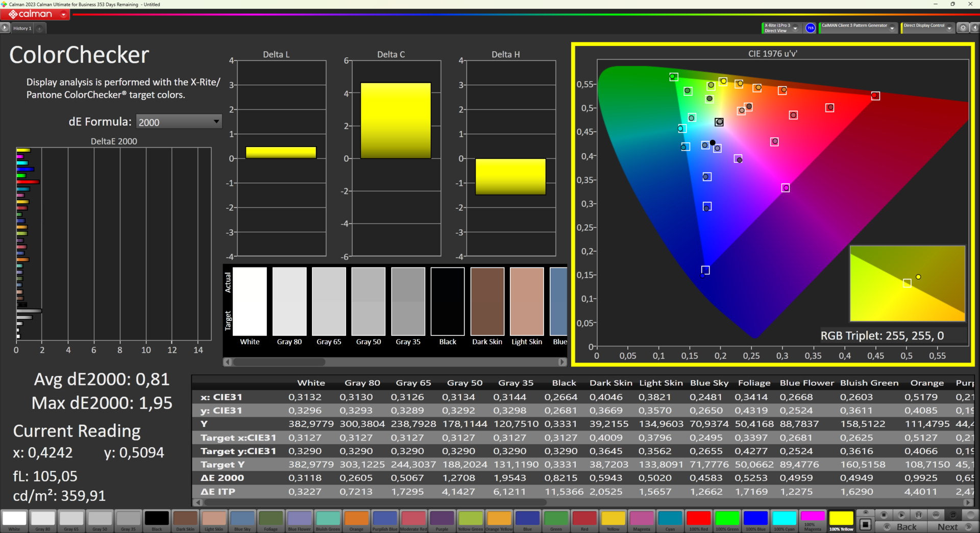Toggle the continuous read infinity button
Image resolution: width=980 pixels, height=533 pixels.
pos(936,515)
